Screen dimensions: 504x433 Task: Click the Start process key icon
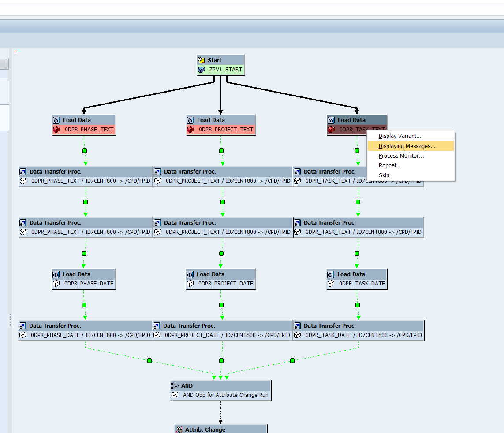click(x=202, y=60)
